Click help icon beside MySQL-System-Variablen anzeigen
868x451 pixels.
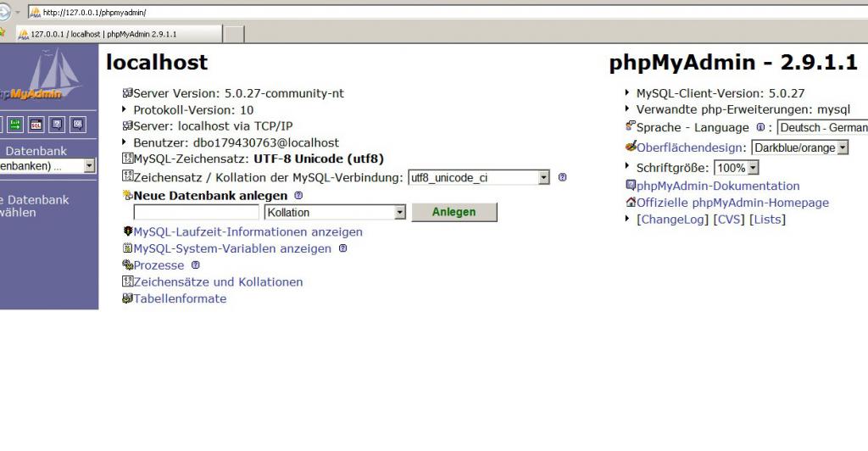pos(342,248)
